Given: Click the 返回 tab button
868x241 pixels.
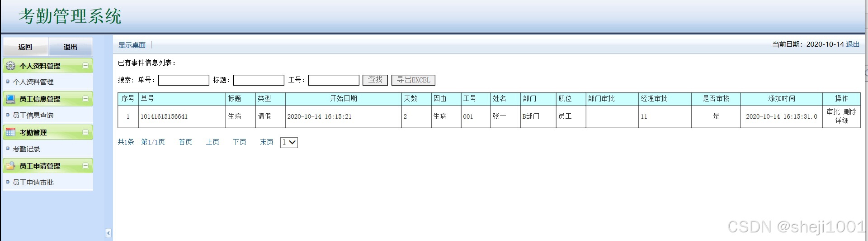Looking at the screenshot, I should pos(25,47).
